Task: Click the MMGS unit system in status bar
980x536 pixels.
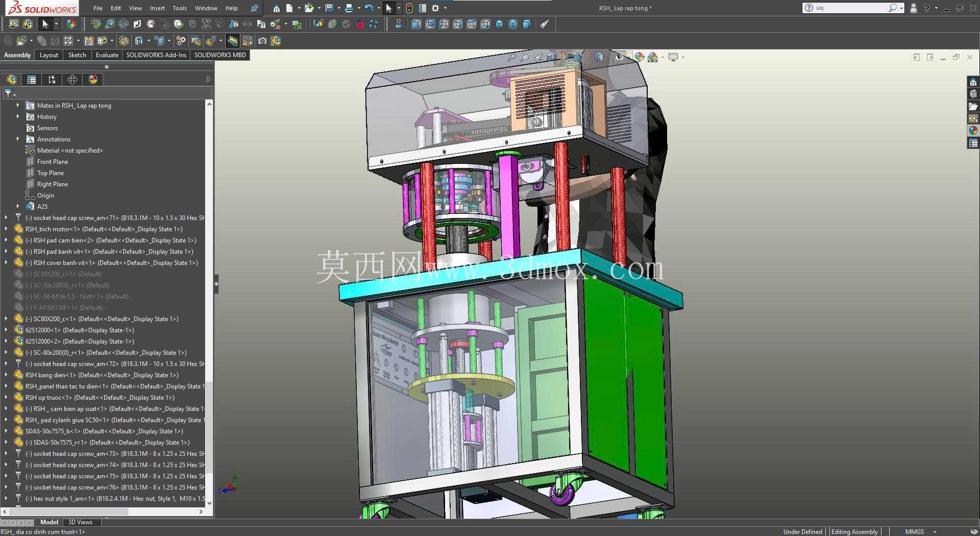Action: tap(914, 531)
